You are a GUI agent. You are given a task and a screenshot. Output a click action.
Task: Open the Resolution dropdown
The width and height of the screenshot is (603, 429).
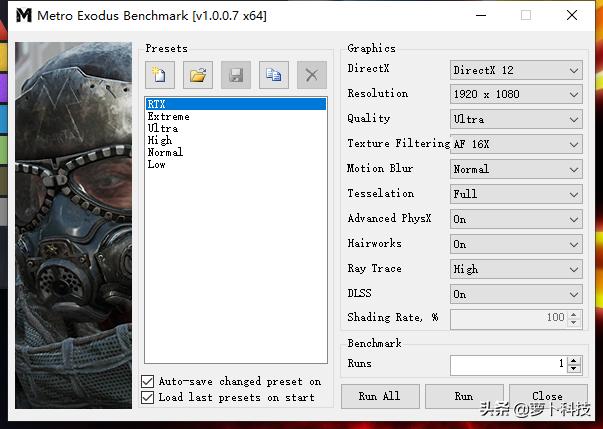click(x=516, y=94)
